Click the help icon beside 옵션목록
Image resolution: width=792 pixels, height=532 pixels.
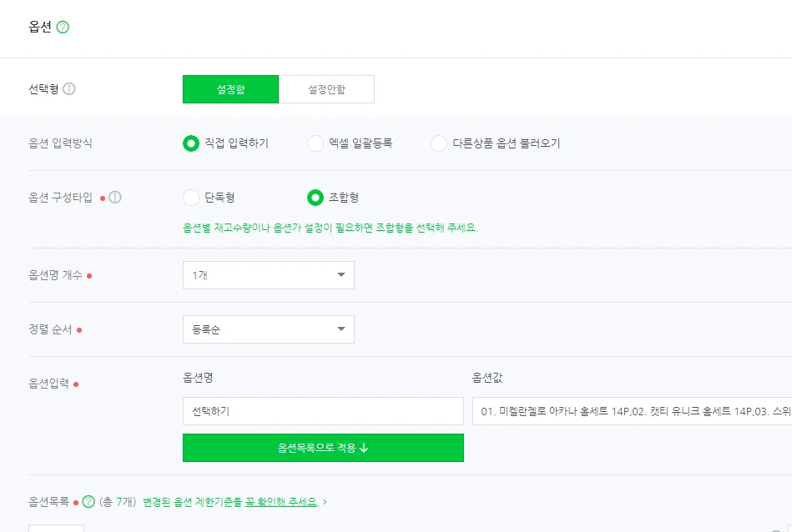pyautogui.click(x=89, y=502)
